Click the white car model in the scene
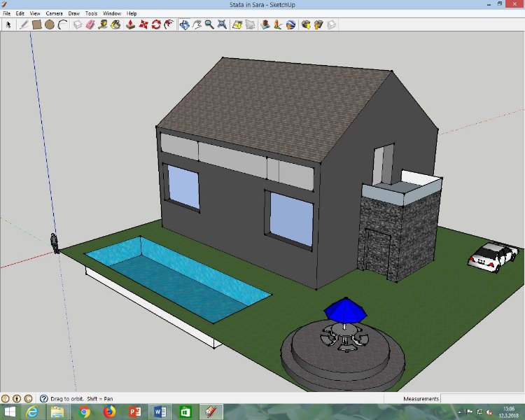The height and width of the screenshot is (420, 525). [493, 256]
